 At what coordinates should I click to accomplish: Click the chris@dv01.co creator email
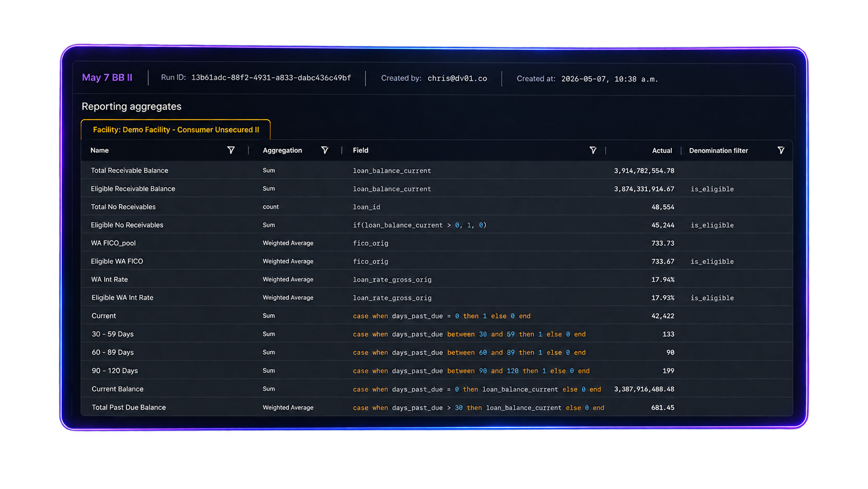click(457, 78)
